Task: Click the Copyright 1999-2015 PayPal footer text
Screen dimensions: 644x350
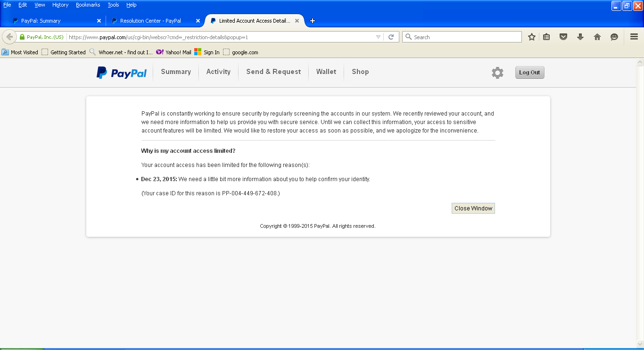Action: coord(318,226)
